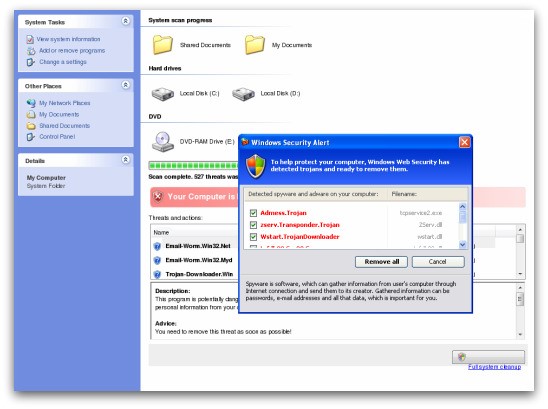Open the Control Panel sidebar icon
The height and width of the screenshot is (409, 548).
click(31, 137)
